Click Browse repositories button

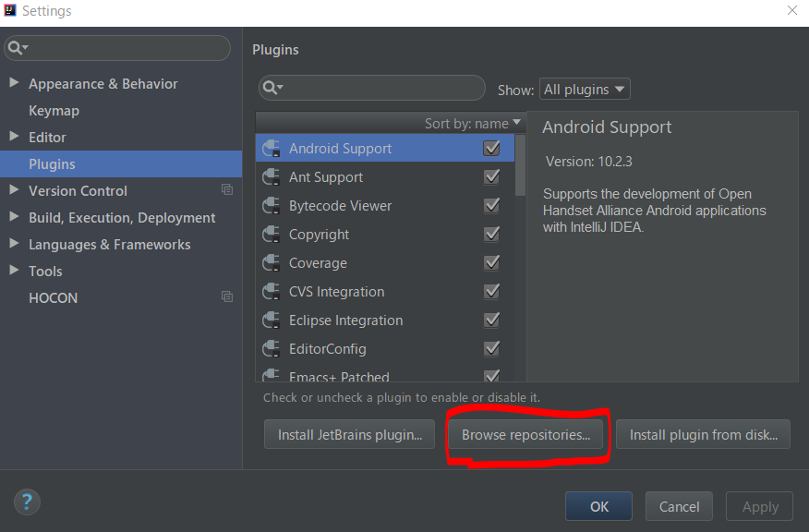[525, 434]
